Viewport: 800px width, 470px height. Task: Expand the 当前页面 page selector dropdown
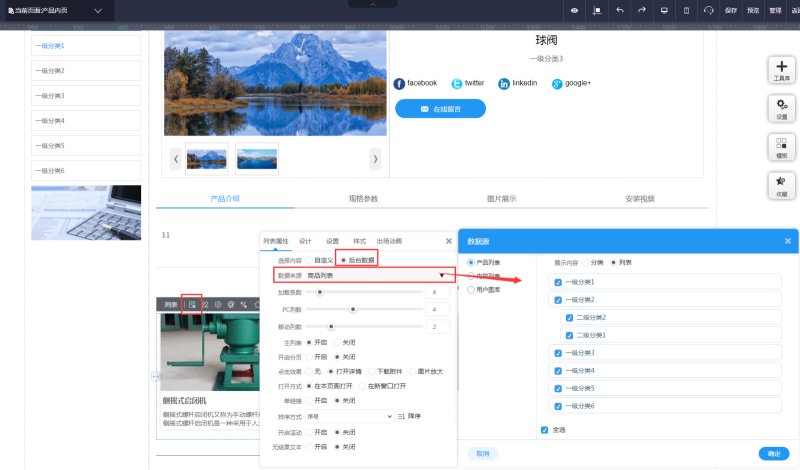coord(98,10)
